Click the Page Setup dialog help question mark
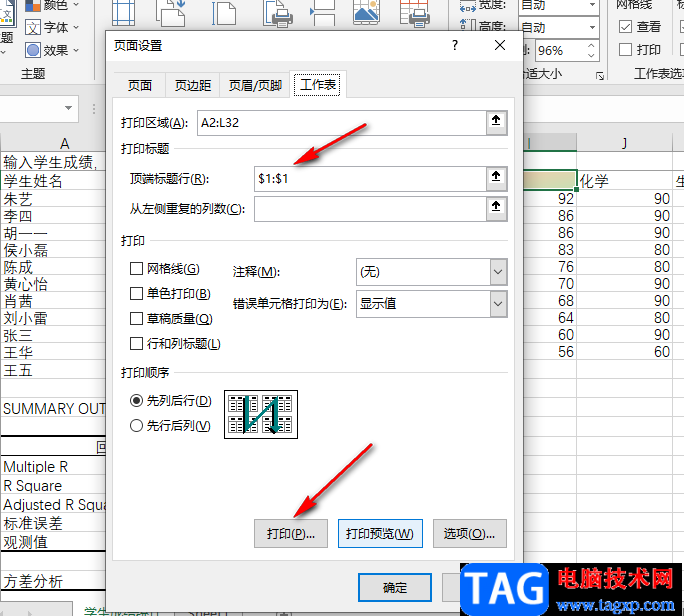This screenshot has width=684, height=616. (455, 45)
